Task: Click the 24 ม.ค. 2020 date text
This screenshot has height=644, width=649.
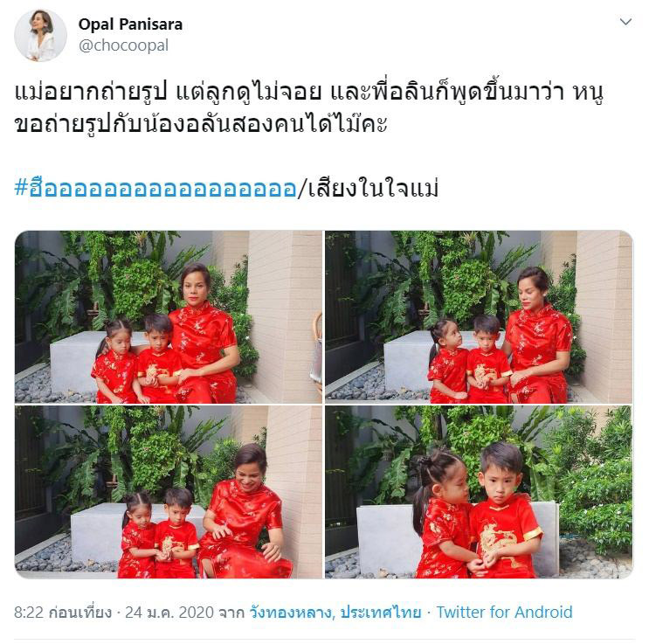Action: coord(169,613)
